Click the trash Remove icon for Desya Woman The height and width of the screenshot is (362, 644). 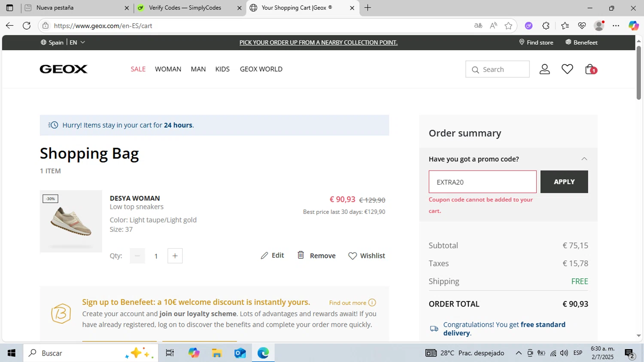[301, 255]
